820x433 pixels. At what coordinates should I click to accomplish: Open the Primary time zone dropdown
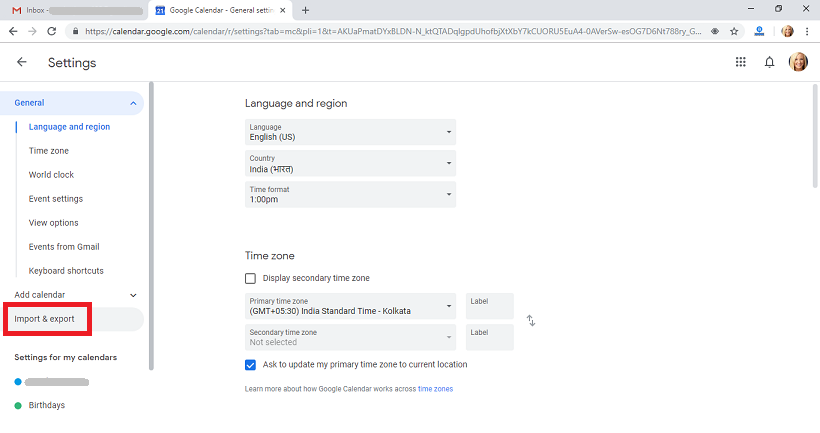click(350, 306)
